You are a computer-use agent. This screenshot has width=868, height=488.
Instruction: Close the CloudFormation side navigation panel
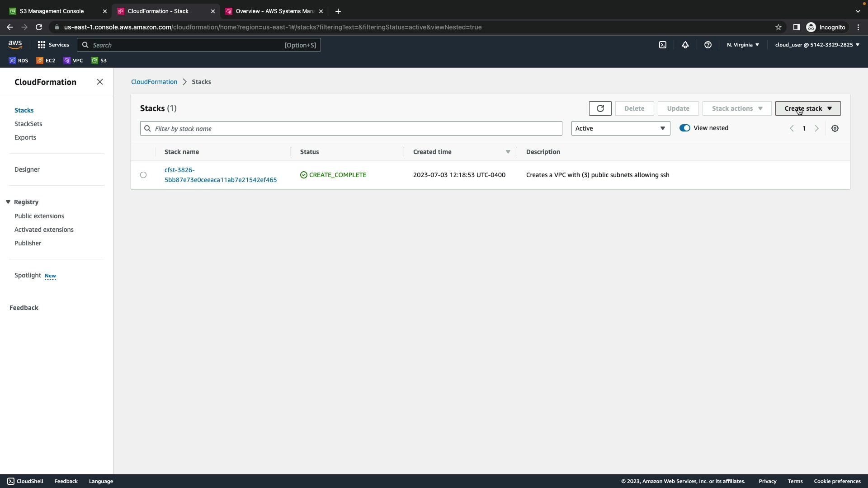coord(100,82)
